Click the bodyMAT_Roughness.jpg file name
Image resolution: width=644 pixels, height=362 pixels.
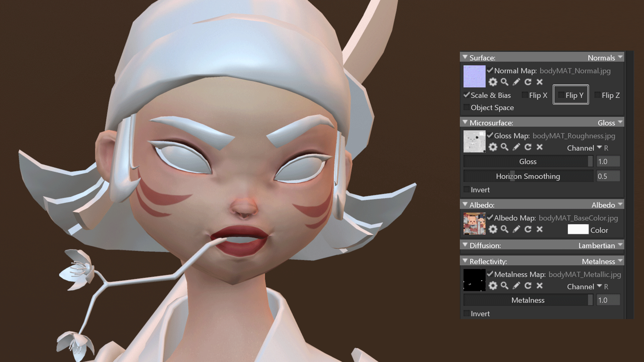click(574, 136)
